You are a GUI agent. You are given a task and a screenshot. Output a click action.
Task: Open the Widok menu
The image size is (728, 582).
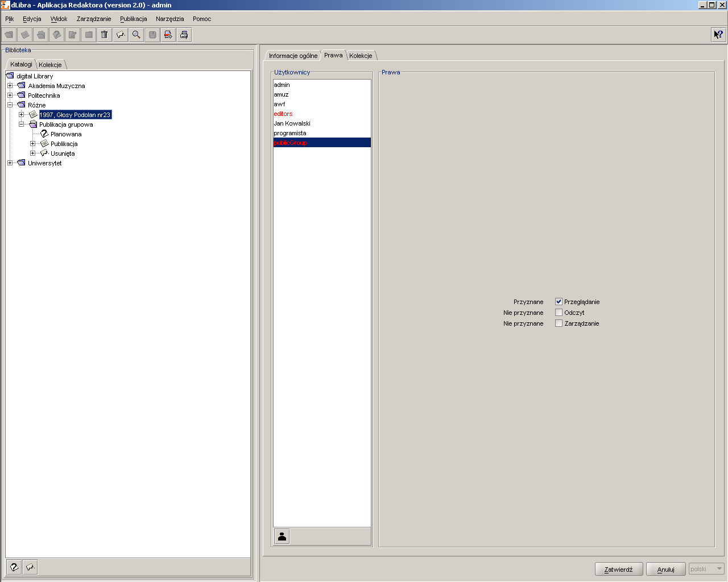[59, 19]
